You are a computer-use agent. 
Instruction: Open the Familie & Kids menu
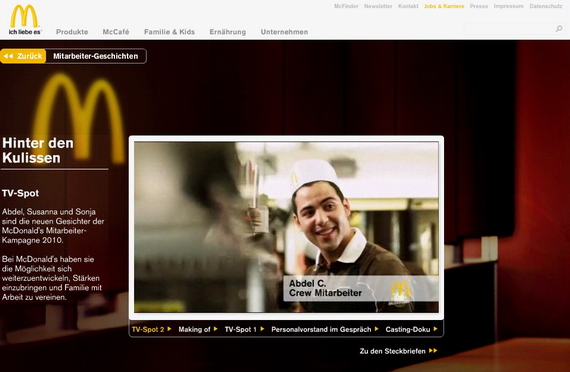pyautogui.click(x=169, y=32)
